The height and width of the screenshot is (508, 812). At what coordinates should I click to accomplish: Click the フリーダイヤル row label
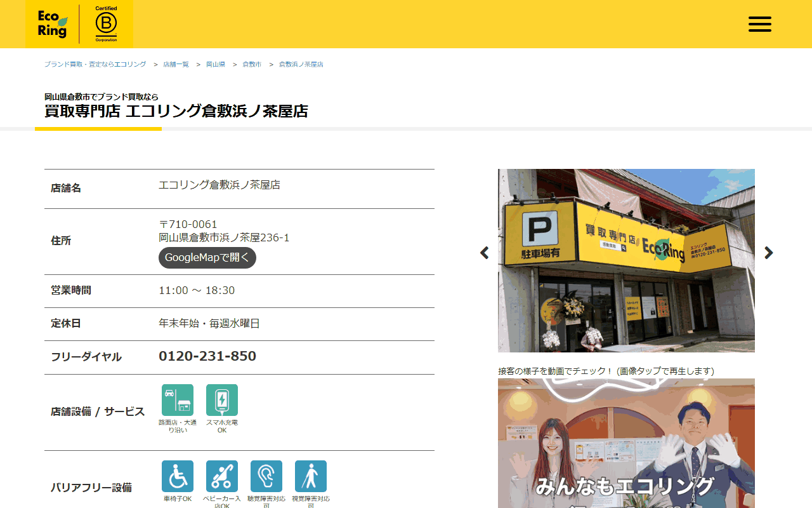pos(86,357)
